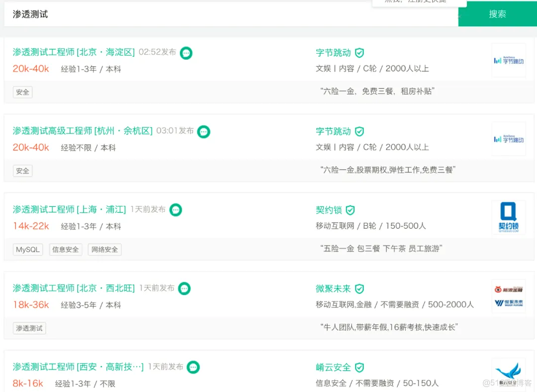Click the 安全 tag in Beijing 海淀区 listing
Viewport: 537px width, 392px height.
(x=22, y=92)
